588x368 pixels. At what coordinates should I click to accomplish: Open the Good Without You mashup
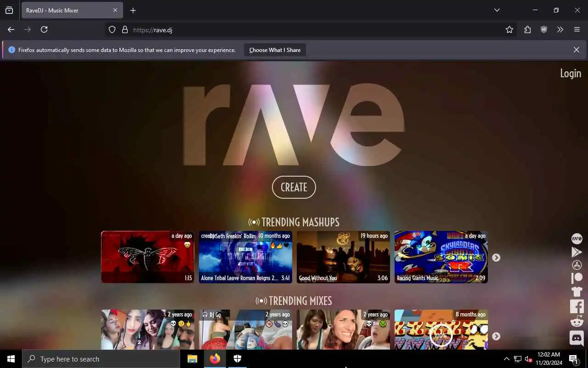pyautogui.click(x=343, y=257)
